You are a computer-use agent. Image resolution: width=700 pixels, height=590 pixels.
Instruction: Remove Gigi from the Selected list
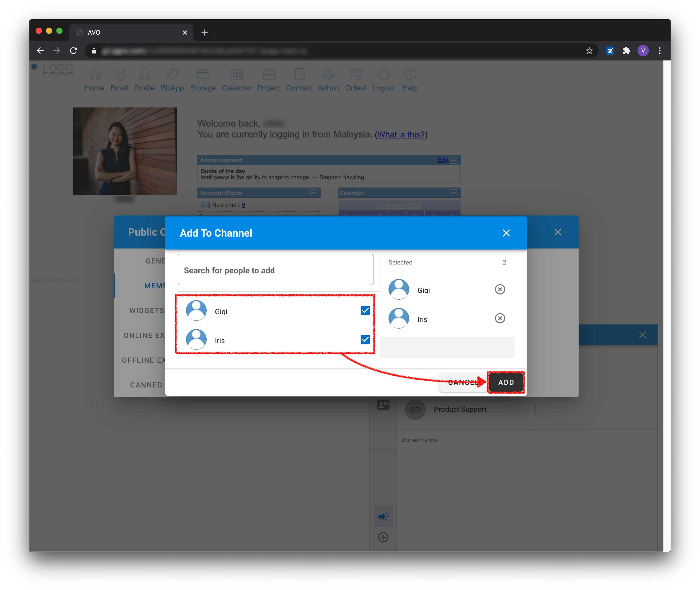500,289
